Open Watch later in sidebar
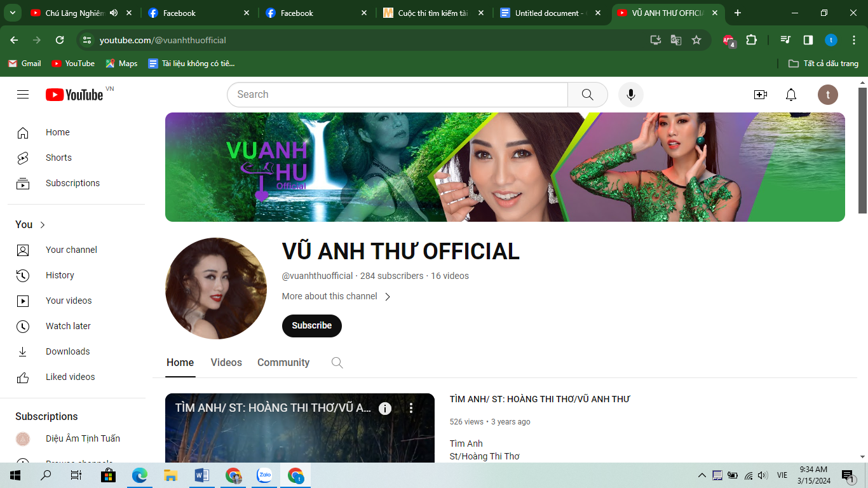Viewport: 868px width, 488px height. pos(76,326)
